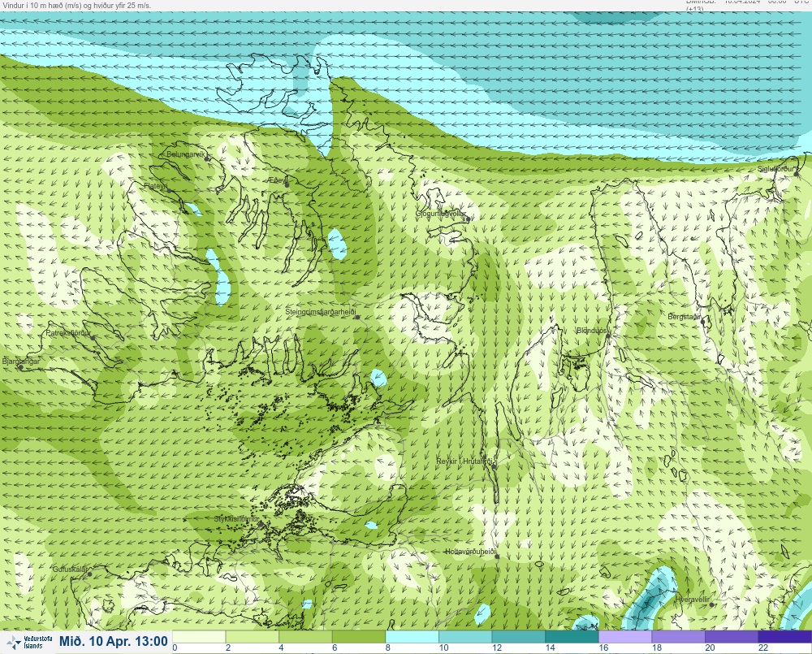Click the legend value 8

pyautogui.click(x=388, y=648)
